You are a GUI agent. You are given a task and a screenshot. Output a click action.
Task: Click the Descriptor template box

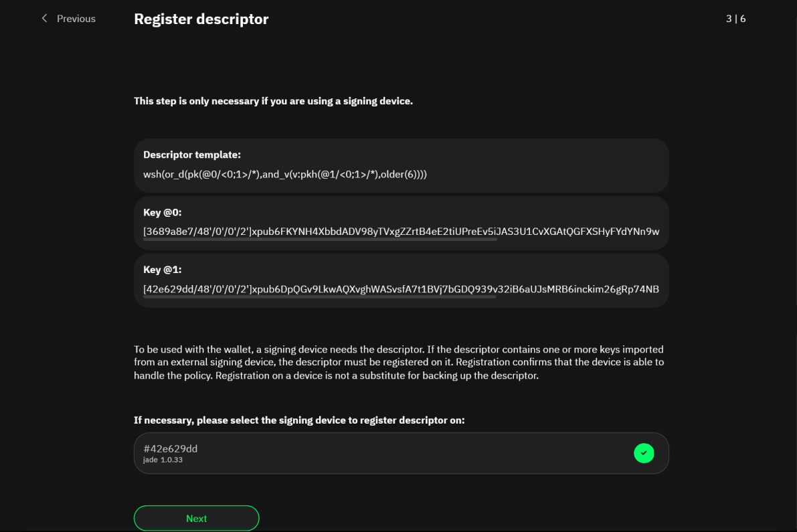(x=402, y=165)
